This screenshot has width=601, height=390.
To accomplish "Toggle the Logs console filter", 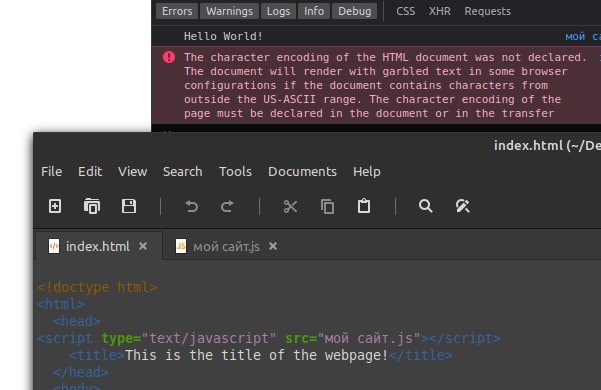I will point(278,11).
